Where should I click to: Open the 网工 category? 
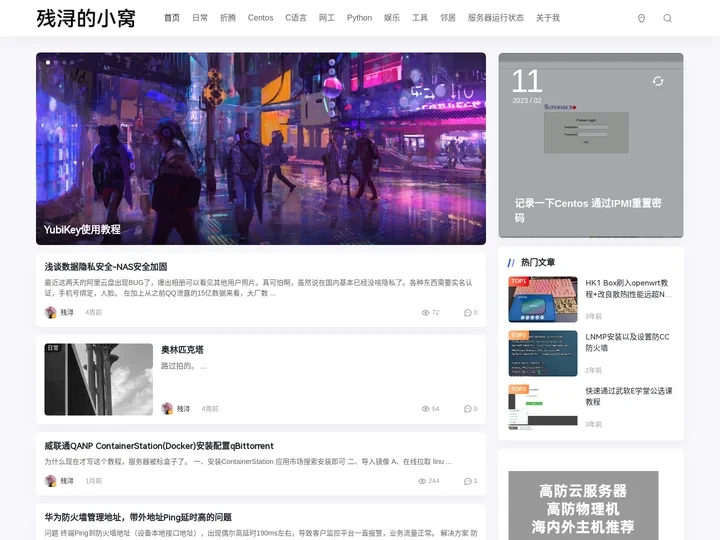(326, 18)
